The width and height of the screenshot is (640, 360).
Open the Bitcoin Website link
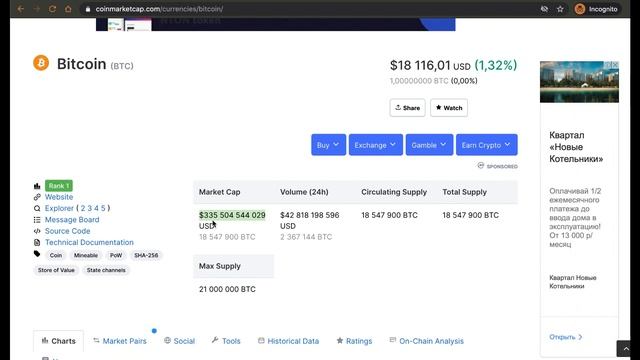pyautogui.click(x=59, y=197)
